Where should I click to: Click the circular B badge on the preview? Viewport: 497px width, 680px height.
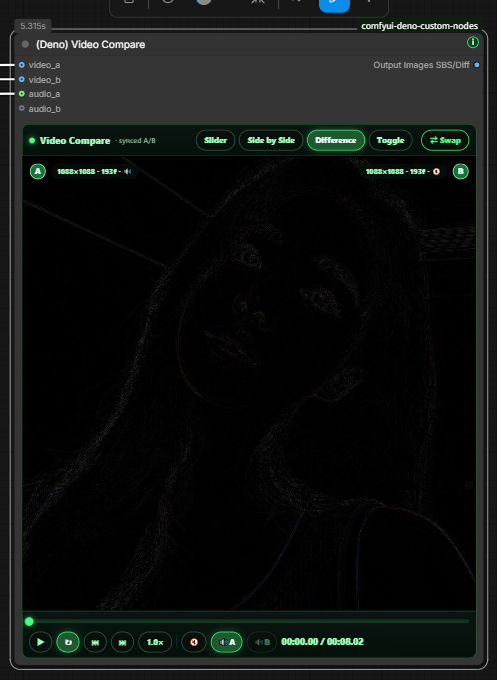pos(461,171)
